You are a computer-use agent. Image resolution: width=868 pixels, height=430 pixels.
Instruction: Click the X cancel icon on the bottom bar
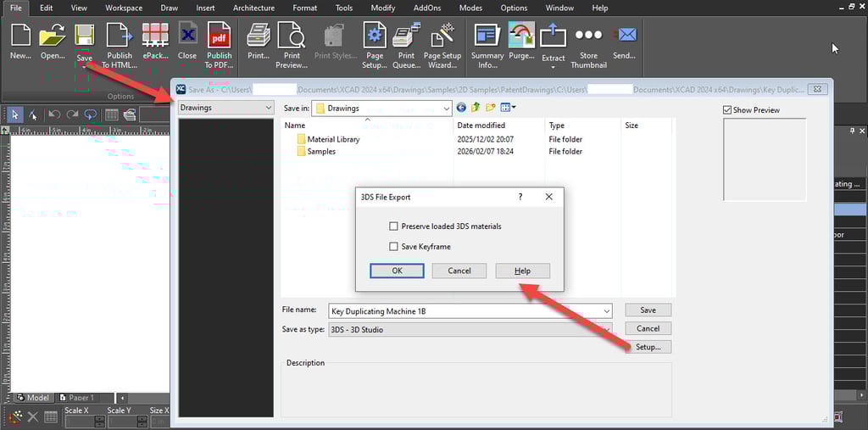[33, 416]
